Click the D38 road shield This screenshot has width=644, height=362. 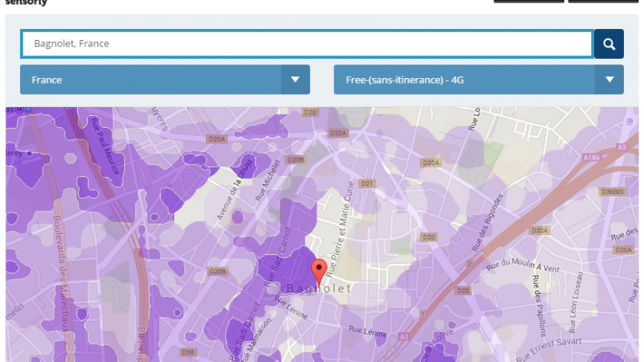pyautogui.click(x=188, y=352)
